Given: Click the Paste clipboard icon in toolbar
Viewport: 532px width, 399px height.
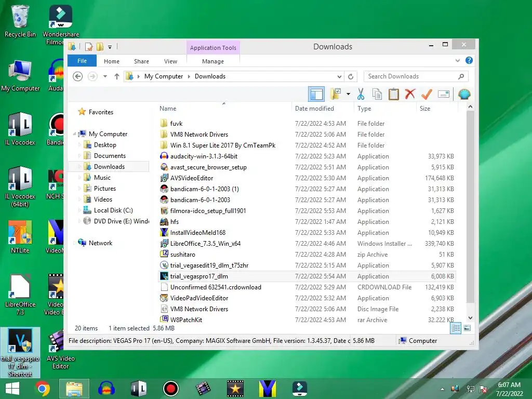Looking at the screenshot, I should pyautogui.click(x=394, y=94).
